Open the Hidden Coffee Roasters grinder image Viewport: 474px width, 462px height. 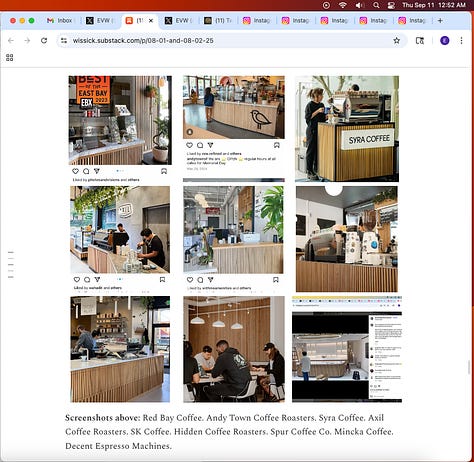pos(347,239)
